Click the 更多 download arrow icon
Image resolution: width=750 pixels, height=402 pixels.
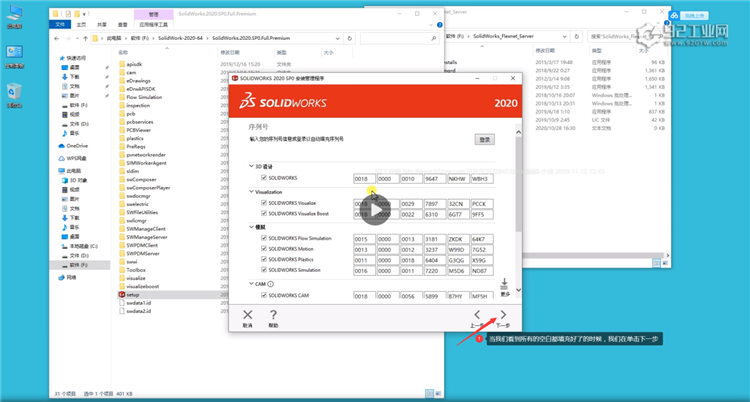click(504, 284)
